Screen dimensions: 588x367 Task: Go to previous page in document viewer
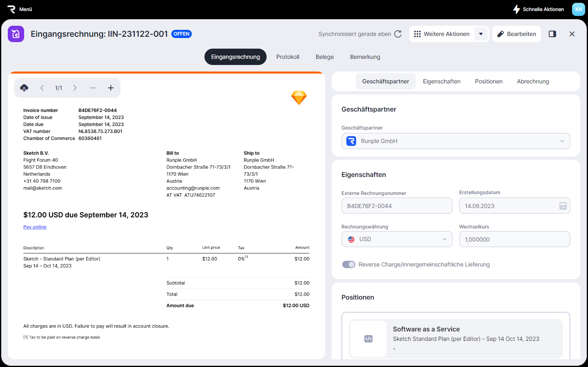[x=42, y=88]
